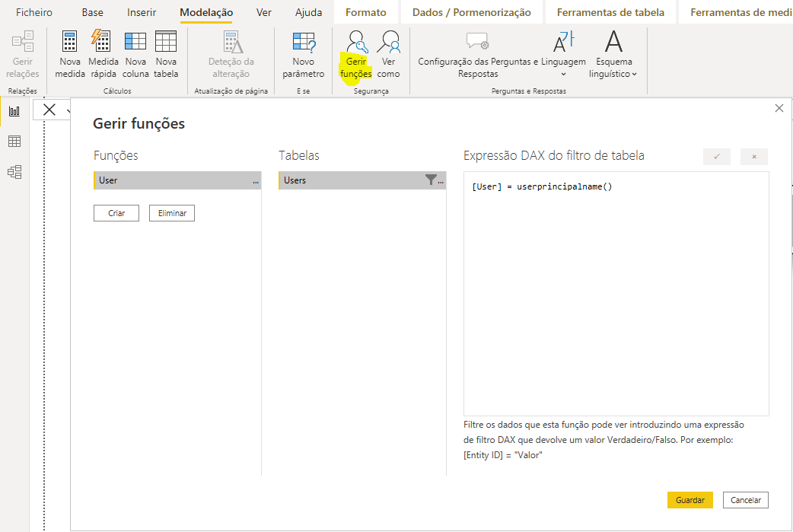This screenshot has height=532, width=793.
Task: Create a Nova medida
Action: (x=70, y=55)
